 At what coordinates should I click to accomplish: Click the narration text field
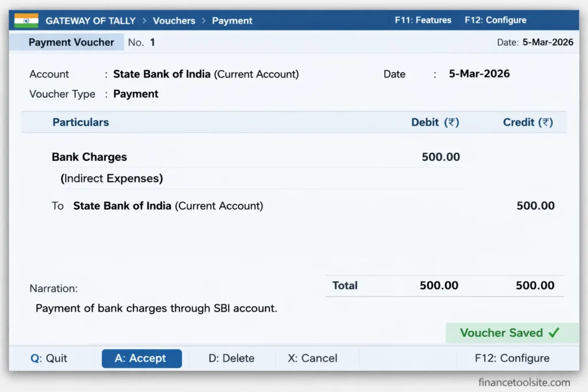pyautogui.click(x=156, y=308)
